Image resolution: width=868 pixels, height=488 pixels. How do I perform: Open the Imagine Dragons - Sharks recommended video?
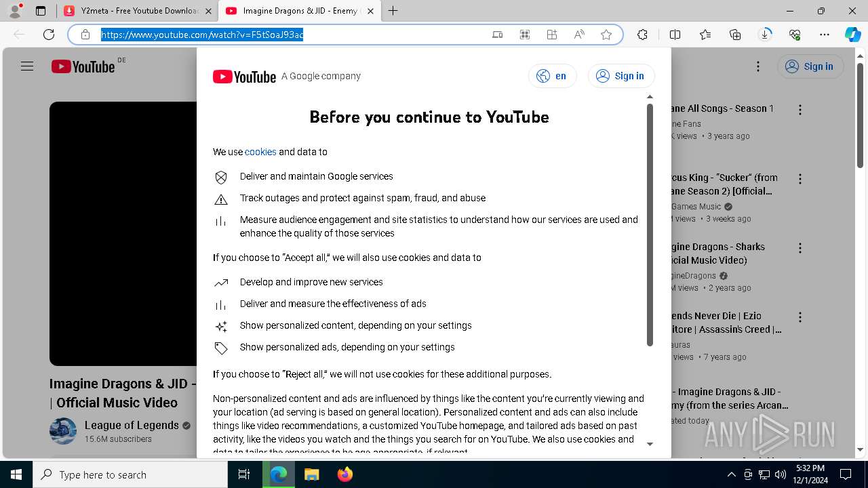[717, 253]
